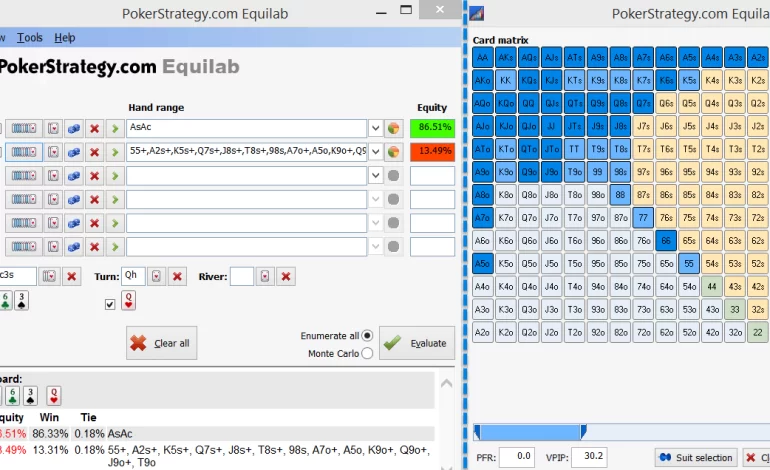The image size is (770, 470).
Task: Toggle 22 cell in card matrix
Action: [x=758, y=332]
